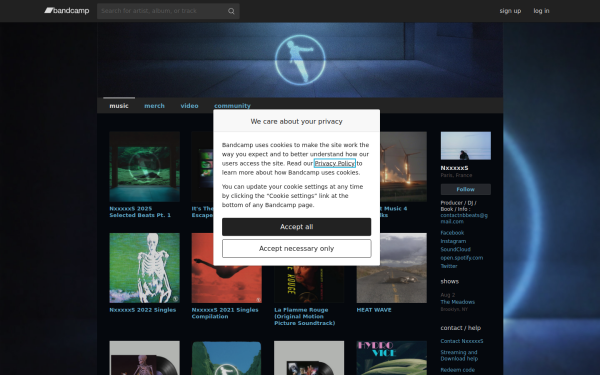Open NxxxxxS 2022 Singles skeleton cover

(145, 268)
